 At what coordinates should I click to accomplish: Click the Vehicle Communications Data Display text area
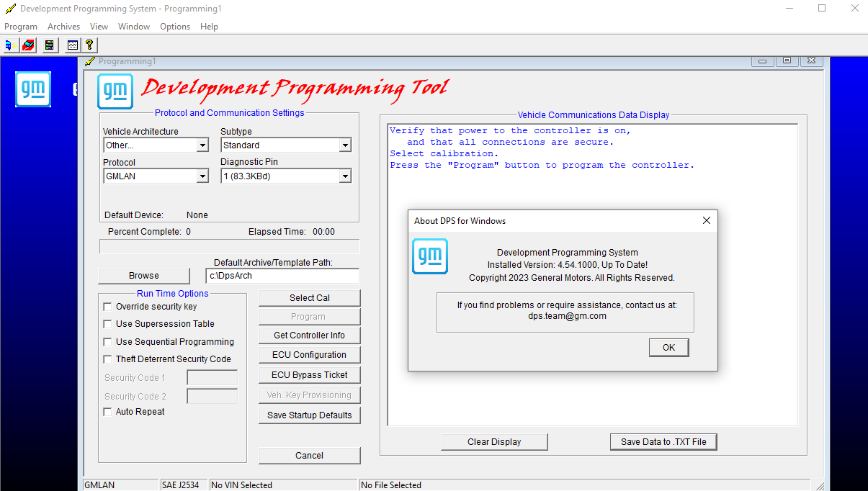(x=593, y=275)
